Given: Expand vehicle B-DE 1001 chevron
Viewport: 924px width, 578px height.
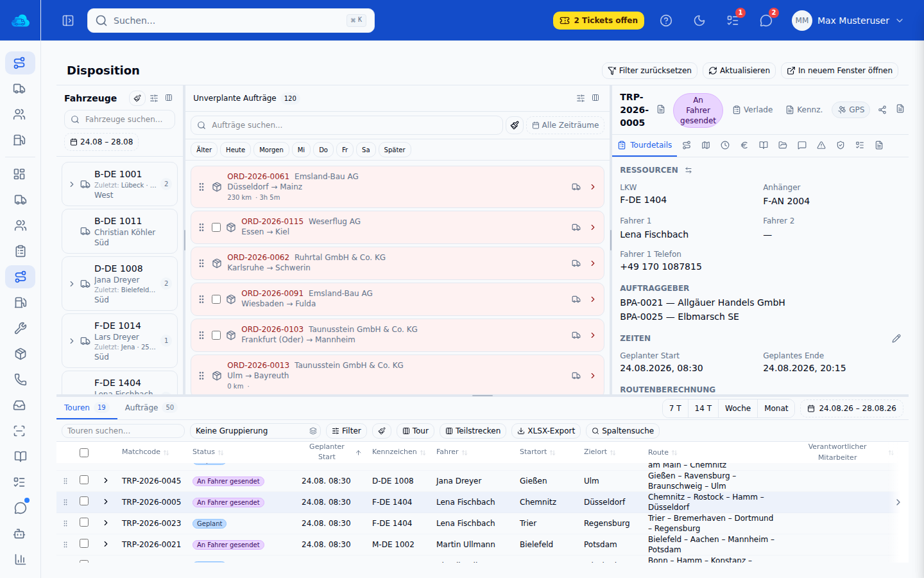Looking at the screenshot, I should tap(72, 184).
